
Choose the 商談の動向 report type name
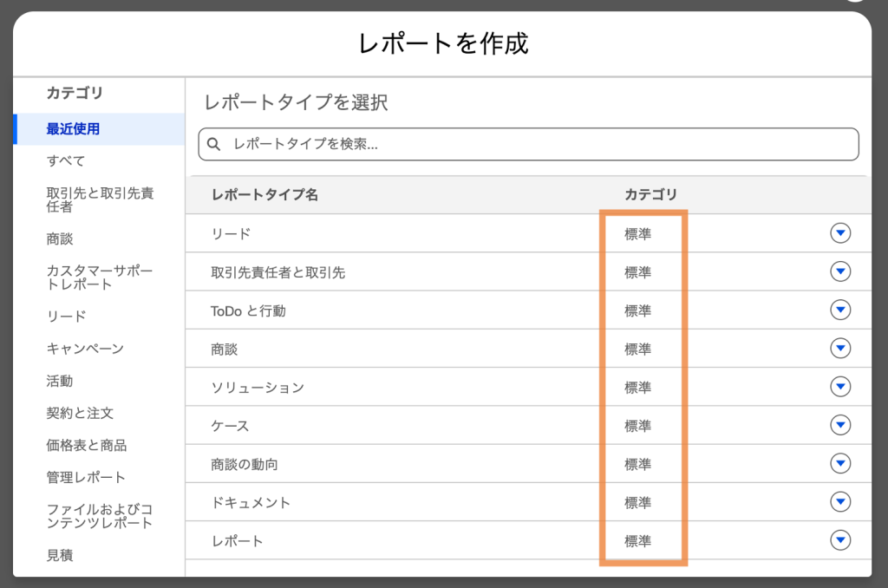(245, 464)
